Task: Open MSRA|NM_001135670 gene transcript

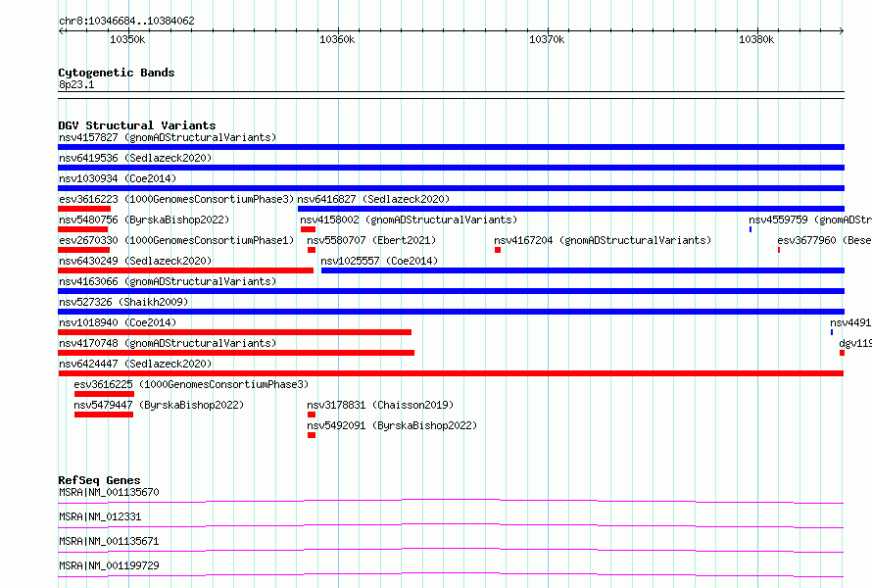Action: tap(109, 492)
